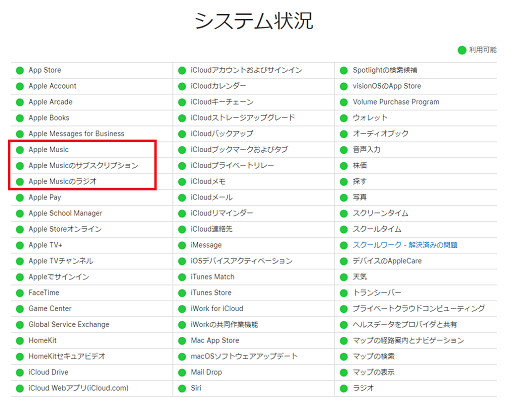Click the Apple School Manager entry
The height and width of the screenshot is (400, 507).
[x=65, y=213]
